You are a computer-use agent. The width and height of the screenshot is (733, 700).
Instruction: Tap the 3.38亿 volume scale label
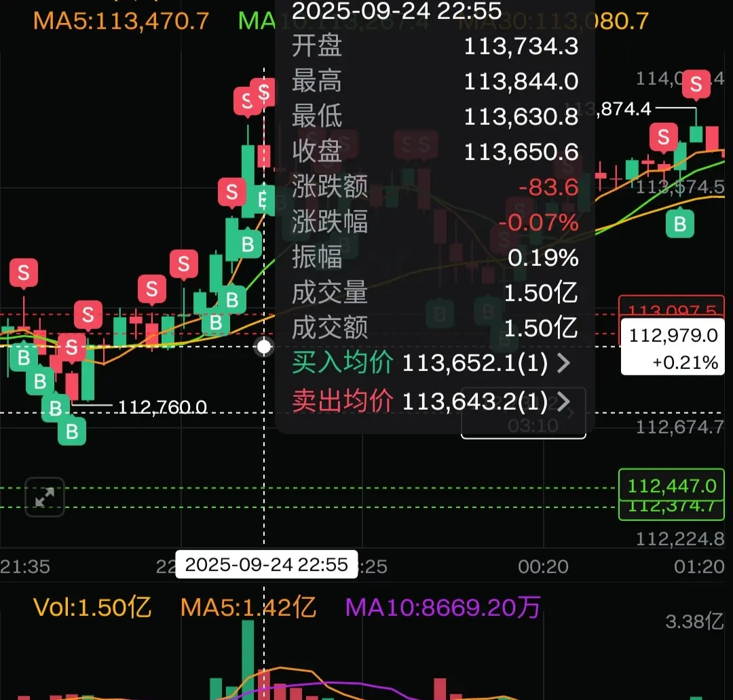pyautogui.click(x=694, y=621)
